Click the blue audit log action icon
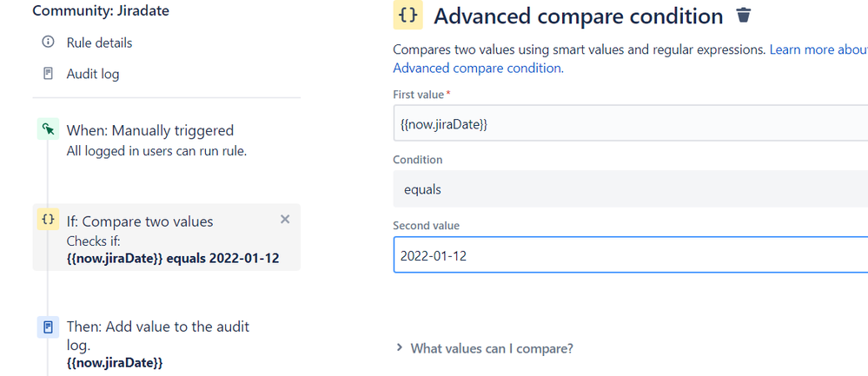 click(x=48, y=327)
